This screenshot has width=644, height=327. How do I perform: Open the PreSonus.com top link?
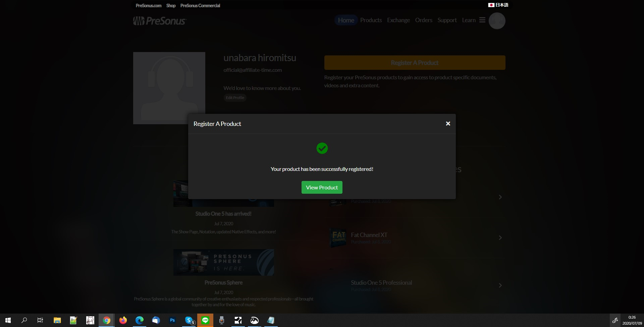click(149, 5)
